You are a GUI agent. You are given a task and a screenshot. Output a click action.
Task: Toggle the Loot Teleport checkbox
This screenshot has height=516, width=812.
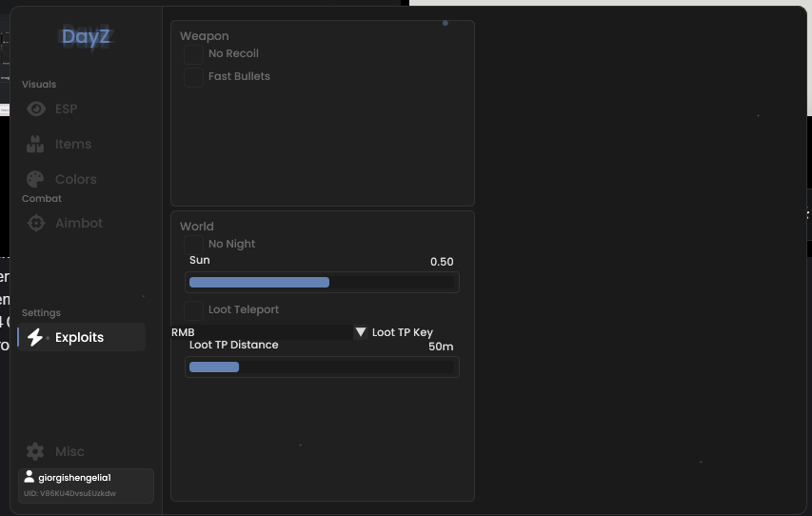pos(193,310)
